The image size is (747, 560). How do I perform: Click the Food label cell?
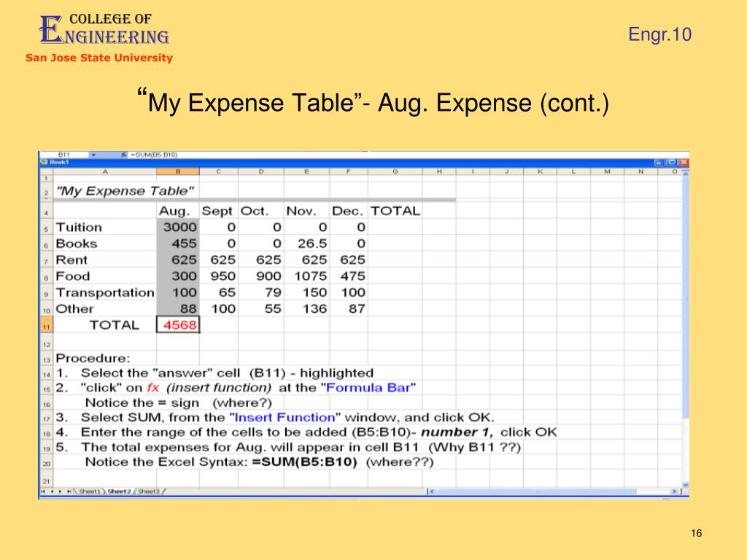pos(105,276)
